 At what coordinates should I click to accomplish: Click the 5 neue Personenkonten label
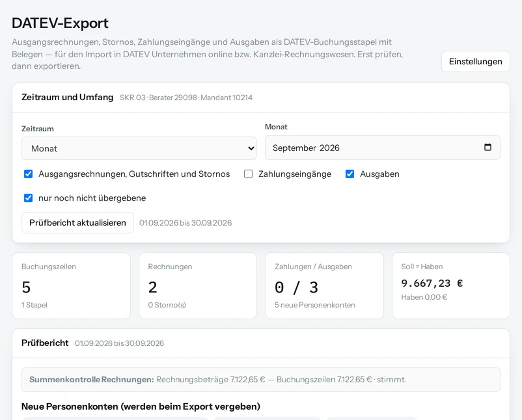(315, 305)
